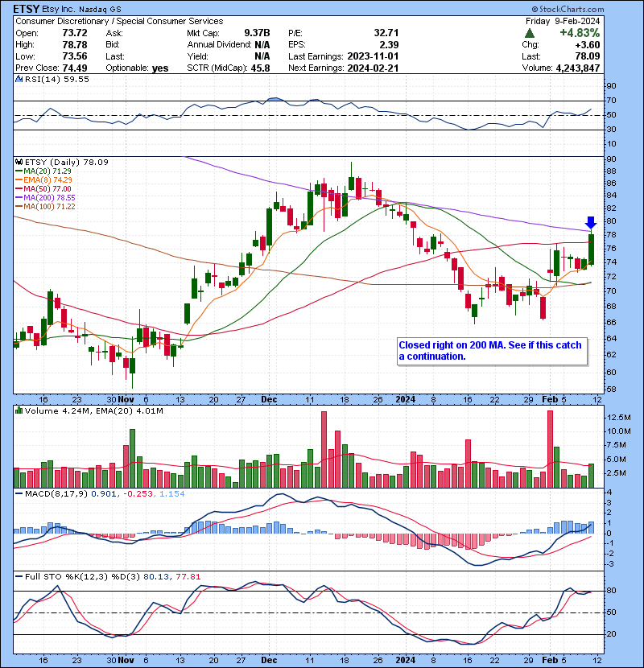Click the Volume value 4,243,847
This screenshot has width=644, height=668.
(x=577, y=68)
